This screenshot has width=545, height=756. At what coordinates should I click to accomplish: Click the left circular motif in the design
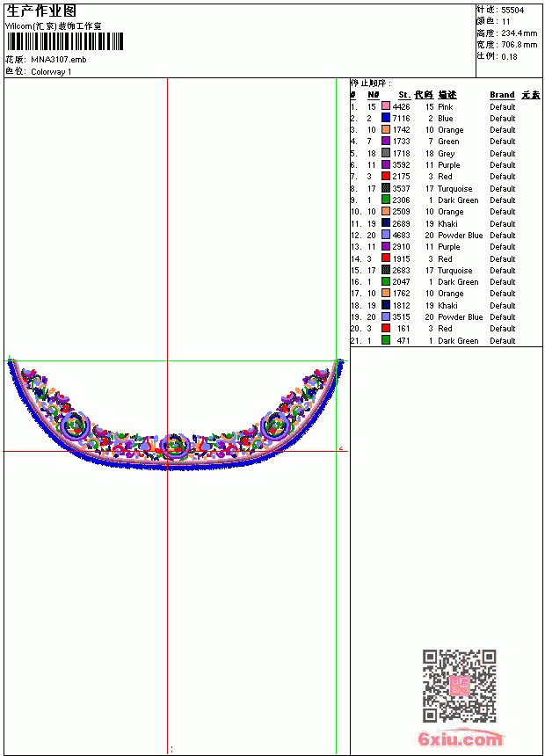point(75,425)
